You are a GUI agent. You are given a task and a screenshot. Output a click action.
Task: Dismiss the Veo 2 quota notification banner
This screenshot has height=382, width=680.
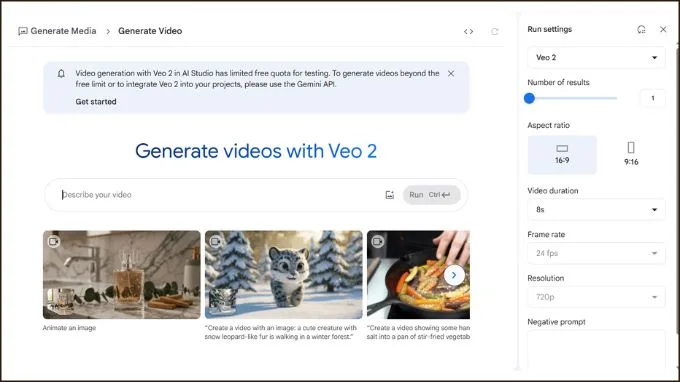pos(451,73)
